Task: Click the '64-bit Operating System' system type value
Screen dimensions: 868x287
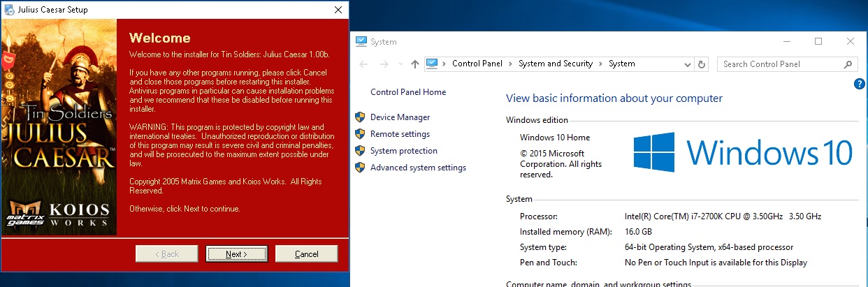Action: point(709,247)
